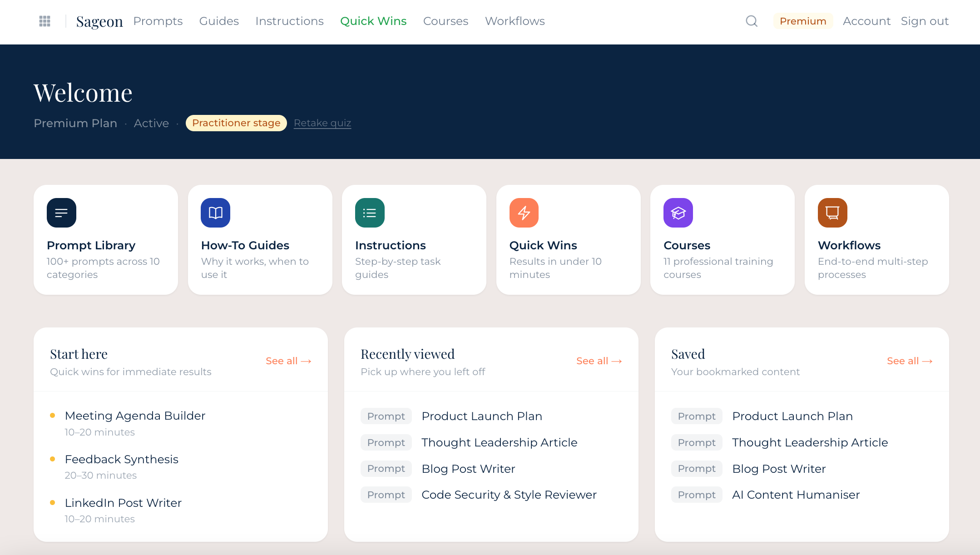Open the Account page
980x555 pixels.
click(866, 21)
